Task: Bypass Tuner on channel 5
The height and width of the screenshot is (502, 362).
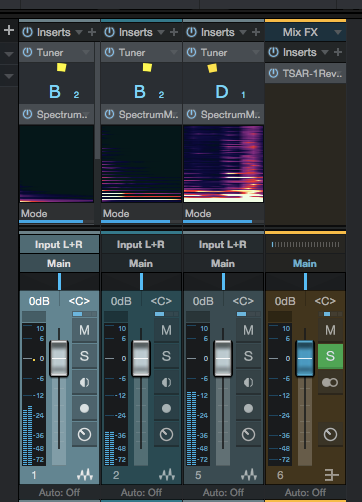Action: tap(191, 52)
